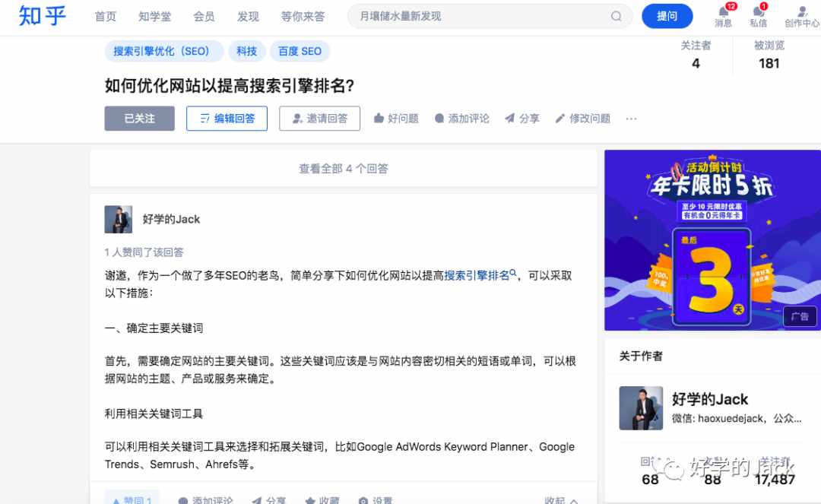Toggle the 赞同 1 upvote button
821x504 pixels.
(x=132, y=499)
